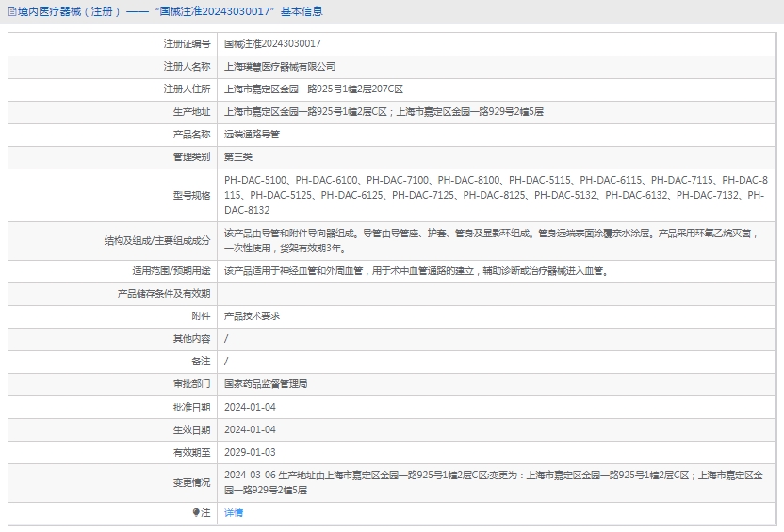Click the document icon in the page header

click(11, 12)
